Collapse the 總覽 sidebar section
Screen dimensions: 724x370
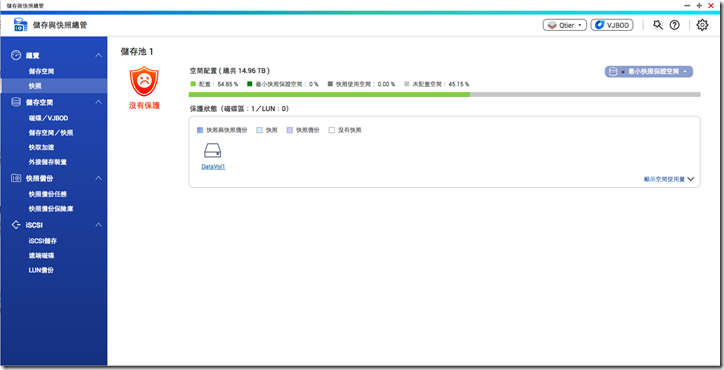point(98,55)
